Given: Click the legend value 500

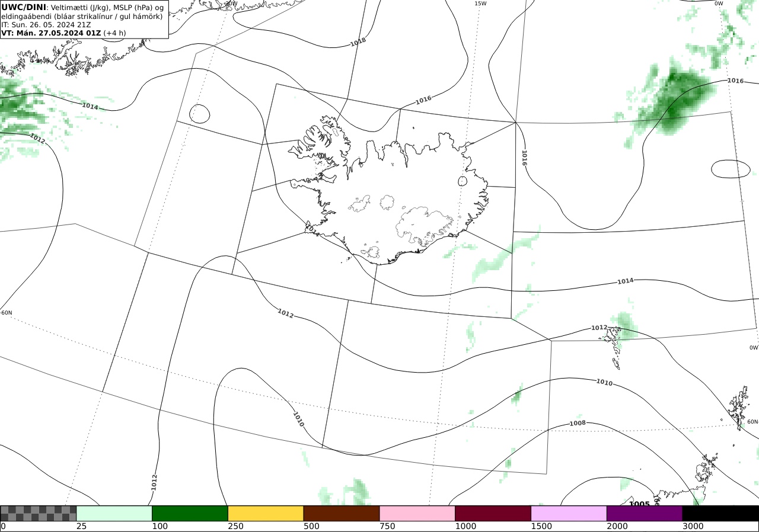Looking at the screenshot, I should tap(311, 526).
